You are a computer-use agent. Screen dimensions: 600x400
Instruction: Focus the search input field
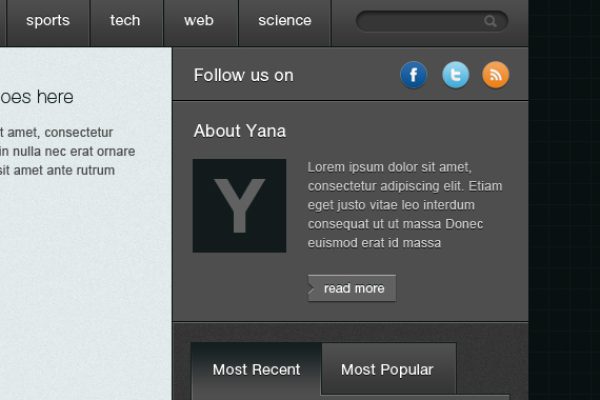420,21
